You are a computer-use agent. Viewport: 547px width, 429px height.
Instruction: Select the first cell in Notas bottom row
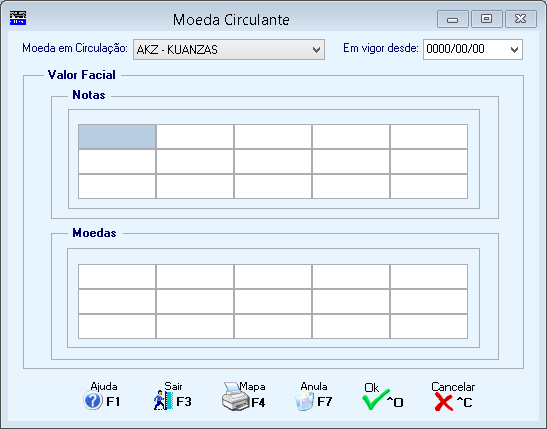click(117, 187)
